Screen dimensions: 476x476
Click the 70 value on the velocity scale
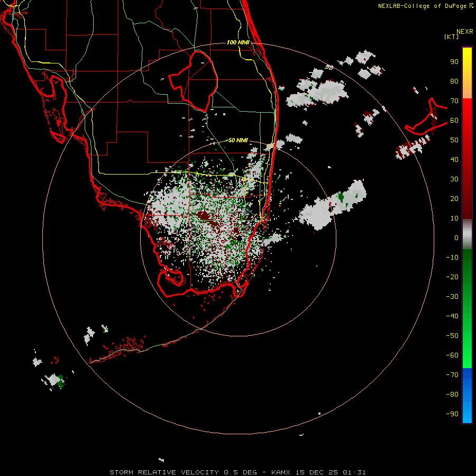pos(454,101)
